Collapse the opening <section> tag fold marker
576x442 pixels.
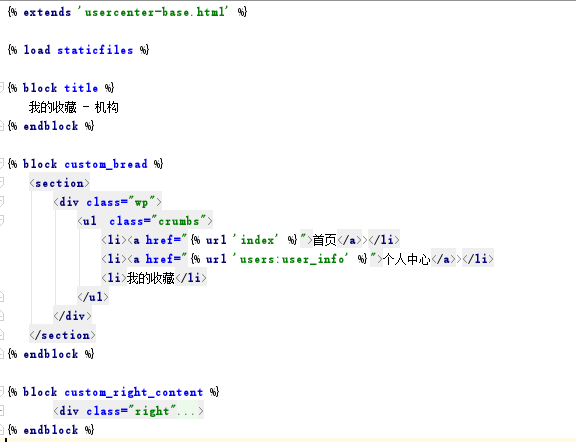click(x=1, y=183)
